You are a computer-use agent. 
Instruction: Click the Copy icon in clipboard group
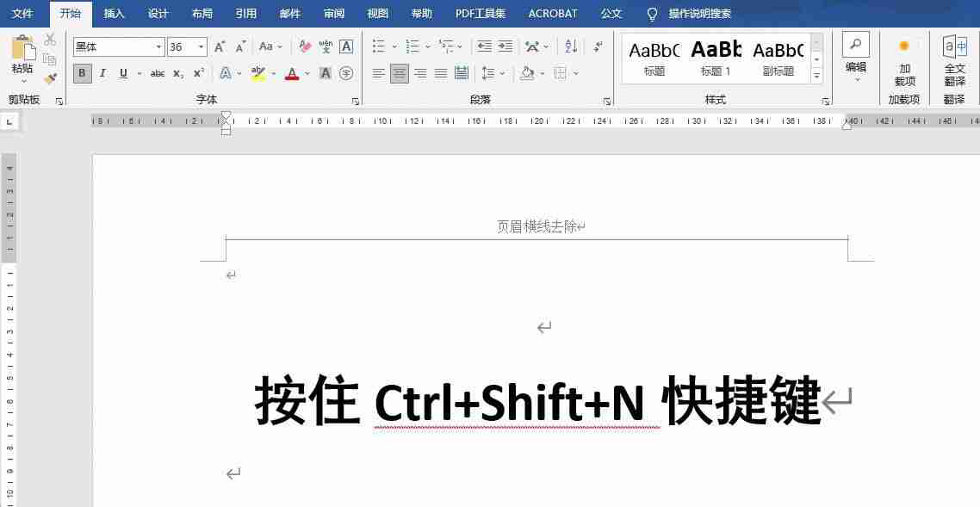[50, 59]
